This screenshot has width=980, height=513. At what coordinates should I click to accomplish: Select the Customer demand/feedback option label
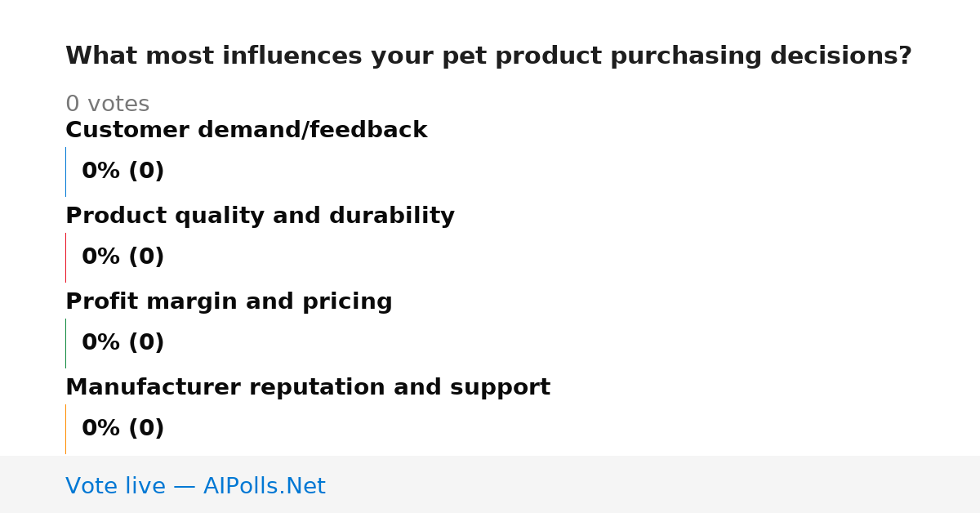pos(246,130)
